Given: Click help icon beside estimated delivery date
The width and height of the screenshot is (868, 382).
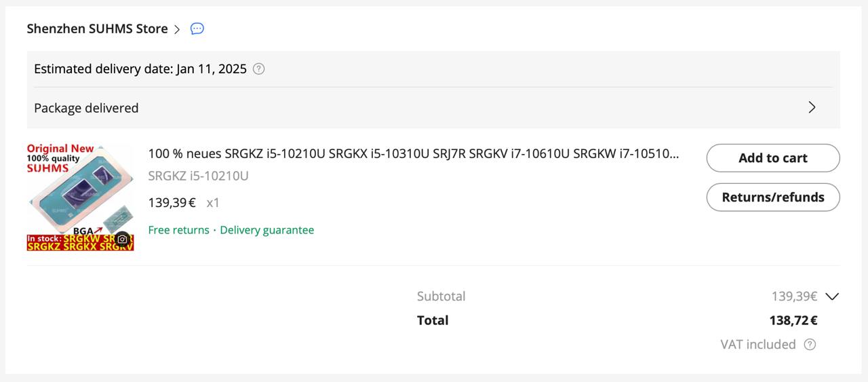Looking at the screenshot, I should click(258, 69).
